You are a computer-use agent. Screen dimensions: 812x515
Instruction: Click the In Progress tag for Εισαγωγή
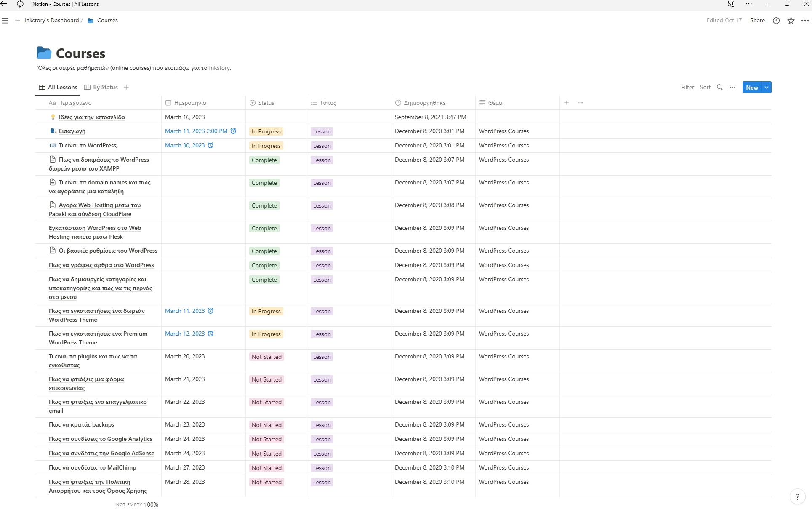(266, 131)
